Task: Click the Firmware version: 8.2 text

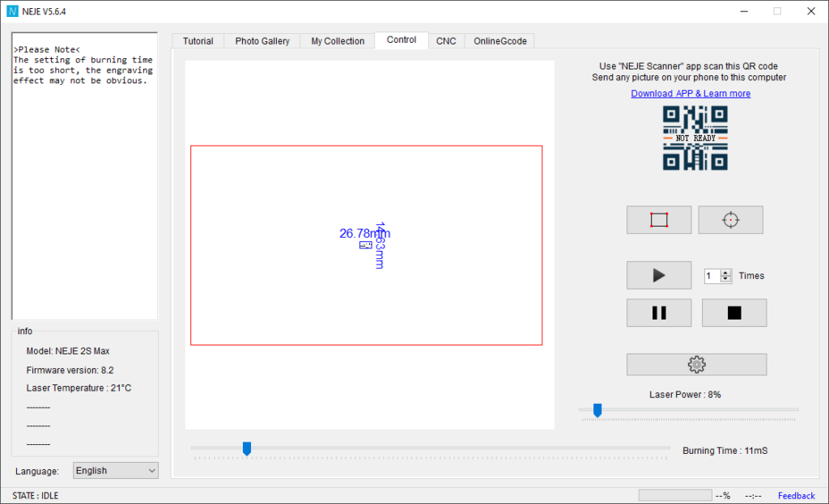Action: click(x=70, y=371)
